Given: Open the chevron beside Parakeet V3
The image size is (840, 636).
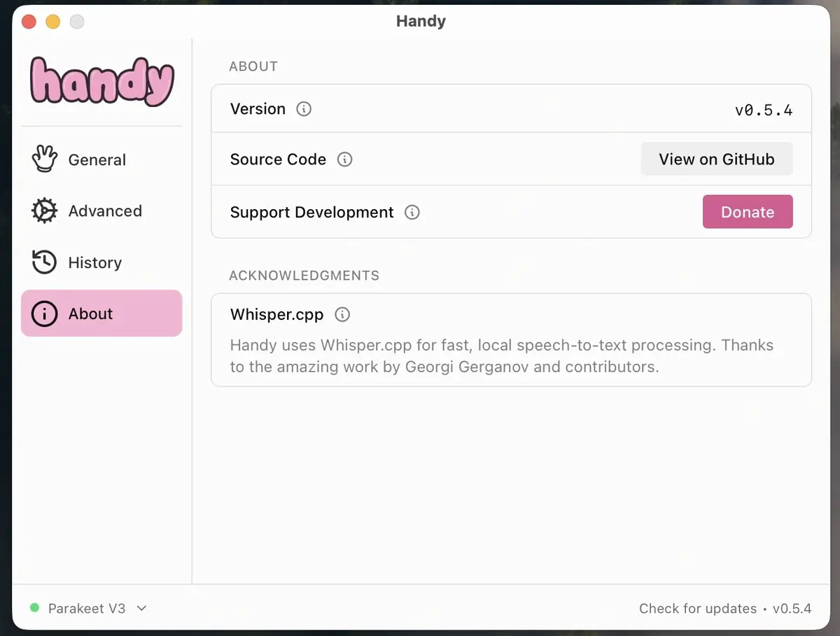Looking at the screenshot, I should [141, 609].
